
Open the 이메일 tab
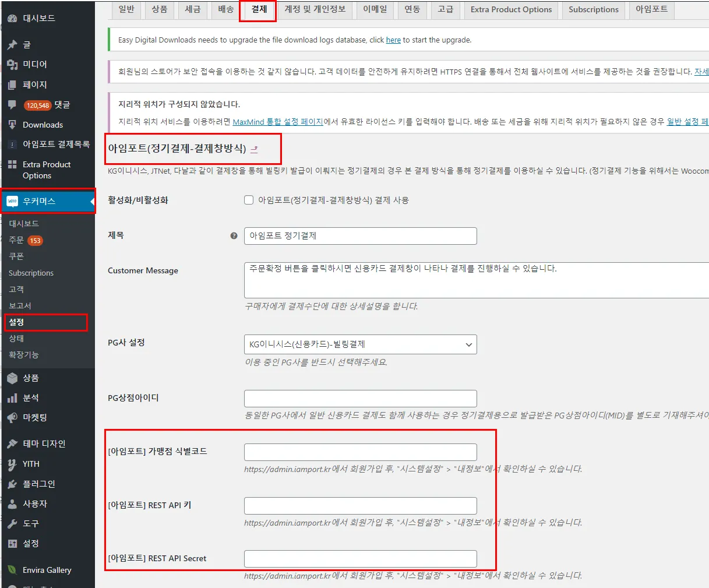376,9
